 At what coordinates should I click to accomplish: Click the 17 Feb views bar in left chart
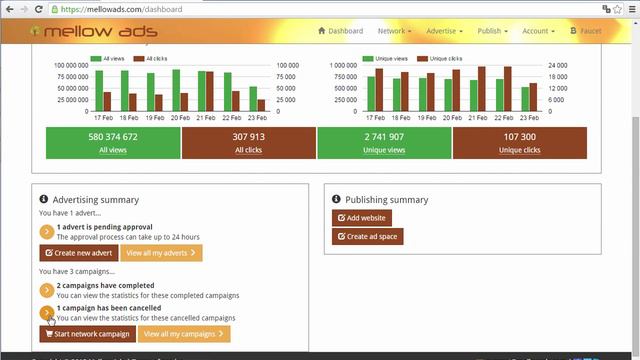(x=99, y=91)
